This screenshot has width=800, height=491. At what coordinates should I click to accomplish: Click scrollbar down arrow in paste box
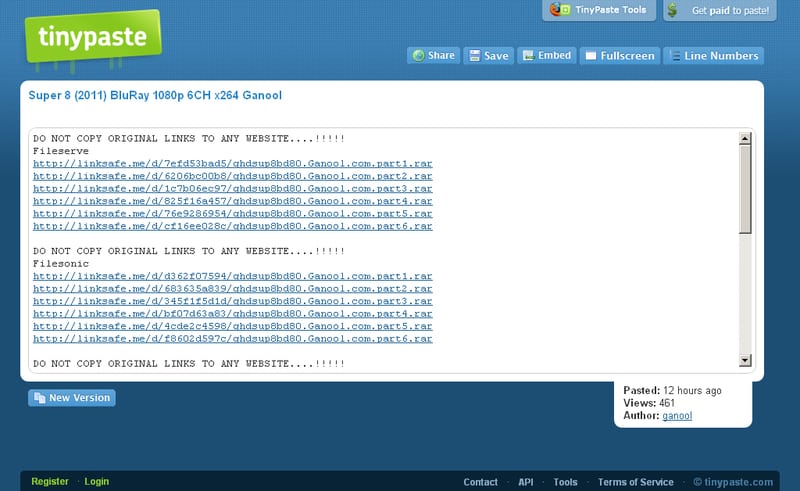click(x=745, y=360)
